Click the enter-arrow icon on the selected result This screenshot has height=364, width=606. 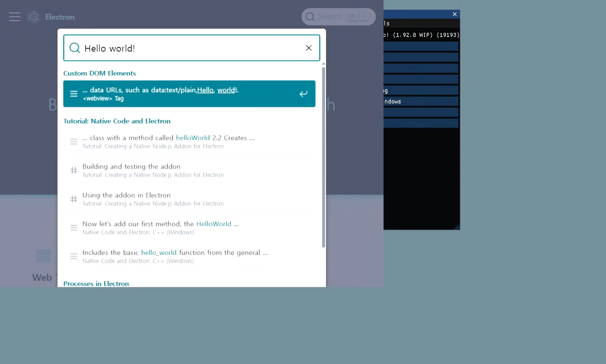click(303, 94)
